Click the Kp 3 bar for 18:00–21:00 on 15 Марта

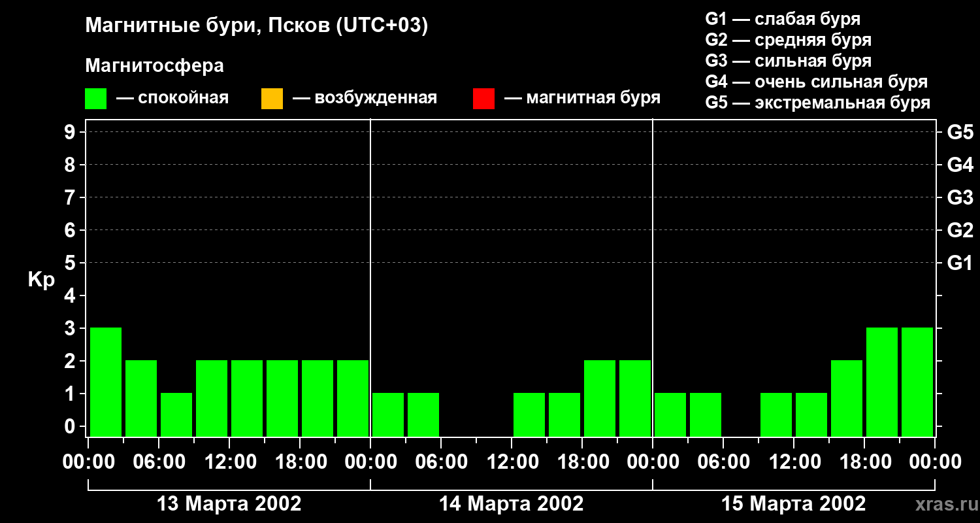tap(882, 382)
